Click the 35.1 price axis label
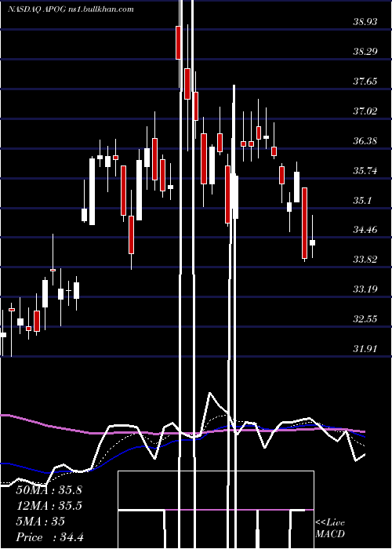 362,201
